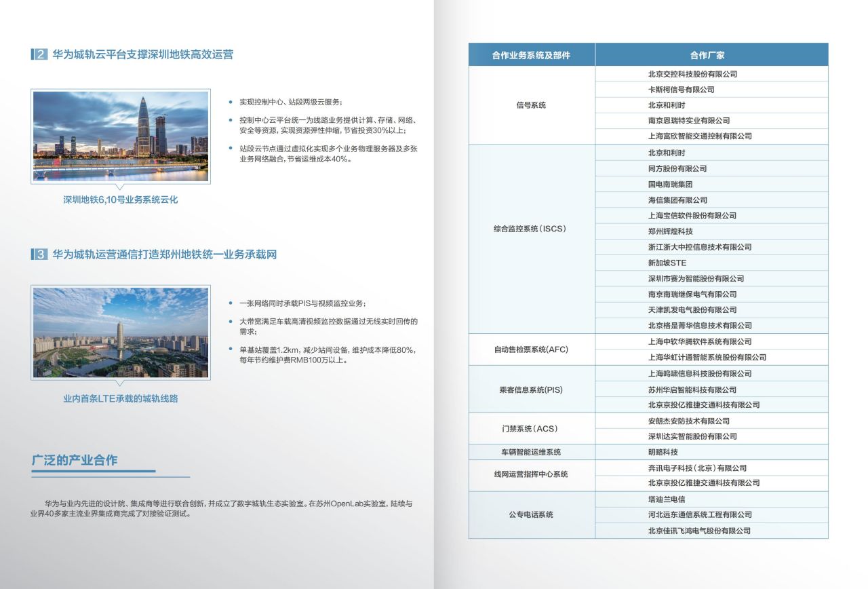The image size is (868, 589).
Task: Select vendor 塔迪兰电信
Action: (x=667, y=499)
